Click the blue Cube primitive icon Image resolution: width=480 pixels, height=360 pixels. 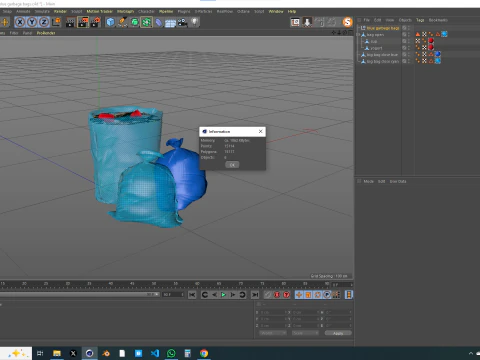[x=110, y=22]
